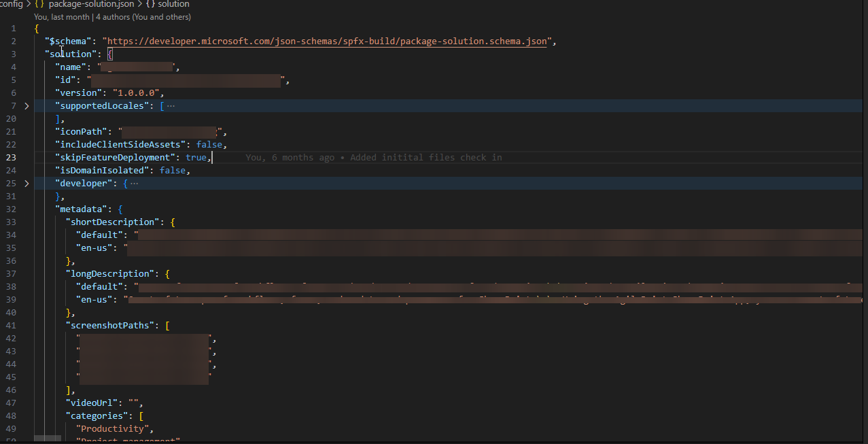Click line number 23 in the gutter
868x444 pixels.
click(12, 157)
